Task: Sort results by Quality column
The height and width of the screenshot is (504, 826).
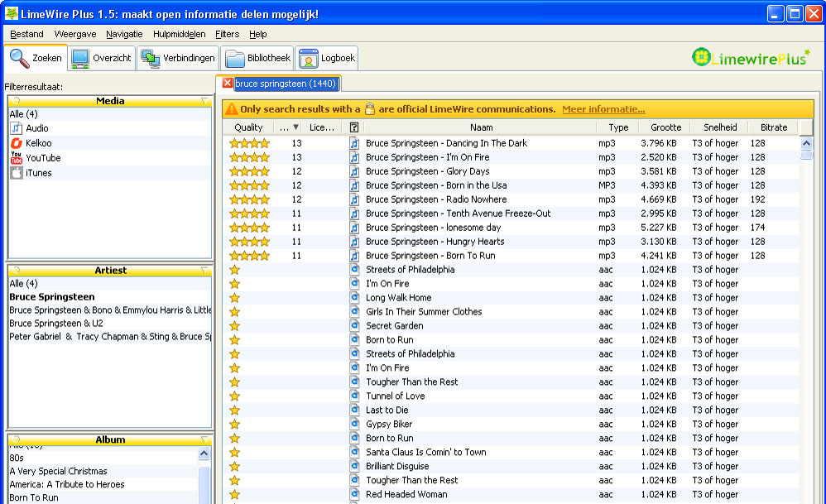Action: tap(248, 127)
